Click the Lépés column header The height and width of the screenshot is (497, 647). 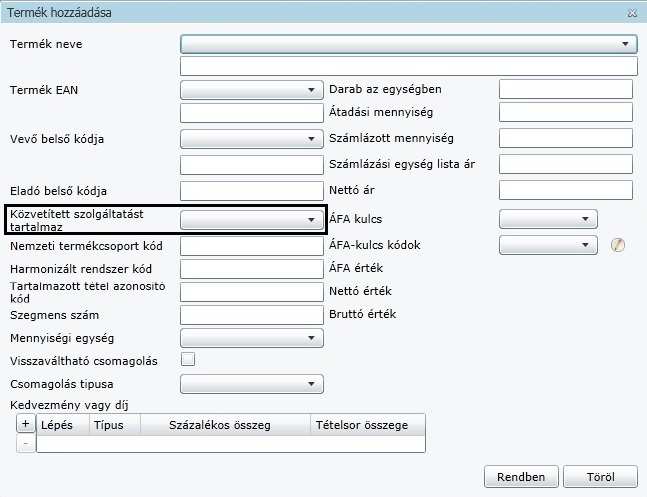point(63,425)
